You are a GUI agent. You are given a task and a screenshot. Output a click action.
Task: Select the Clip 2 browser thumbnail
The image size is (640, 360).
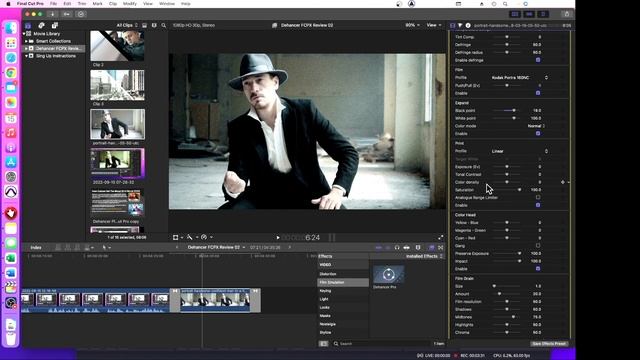[x=117, y=46]
